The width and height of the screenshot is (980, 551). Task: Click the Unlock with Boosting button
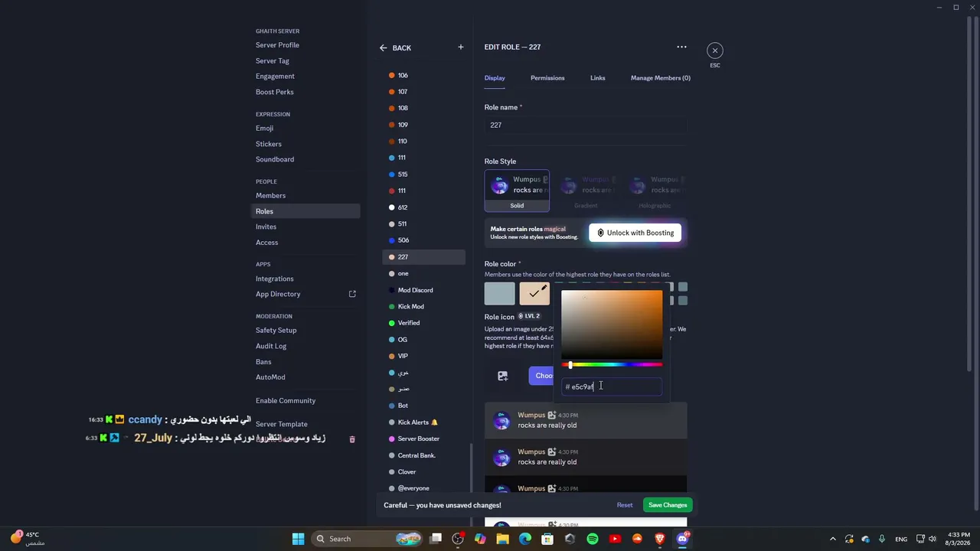[635, 233]
